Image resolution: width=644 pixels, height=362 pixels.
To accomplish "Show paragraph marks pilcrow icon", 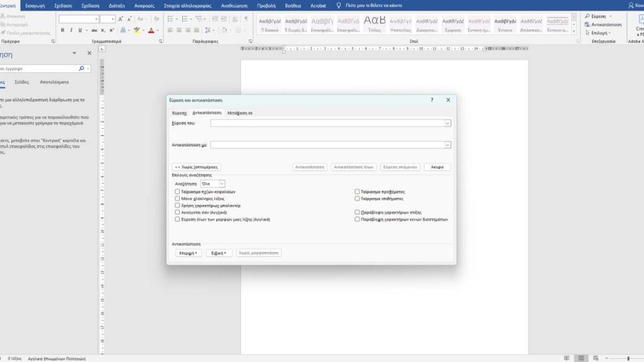I will click(x=246, y=19).
